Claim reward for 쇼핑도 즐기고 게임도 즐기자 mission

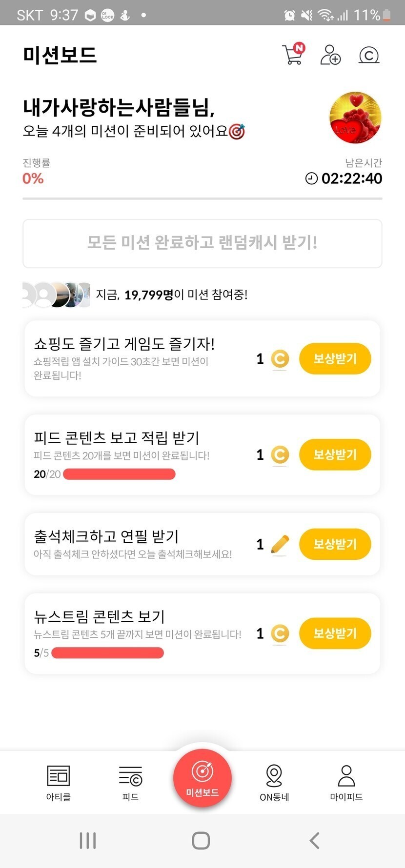[x=335, y=359]
